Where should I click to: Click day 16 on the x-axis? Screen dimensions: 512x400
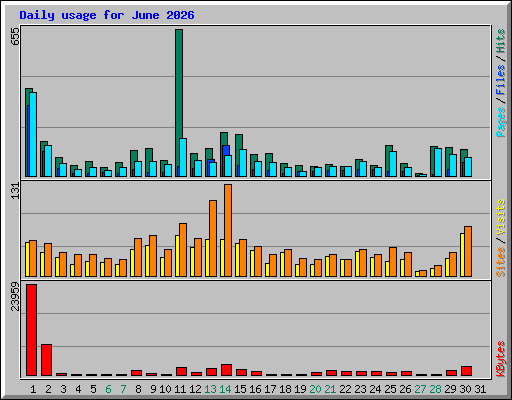tap(255, 389)
